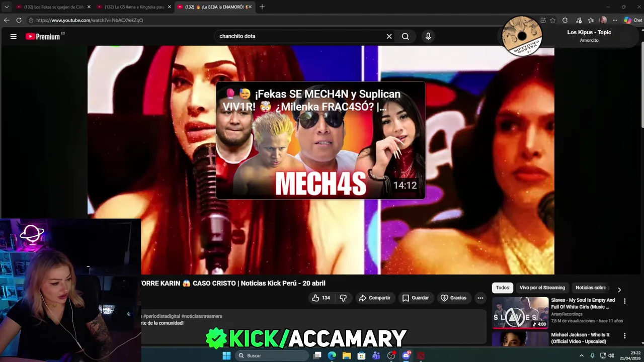This screenshot has height=362, width=644.
Task: Open Task View on taskbar
Action: click(x=317, y=355)
